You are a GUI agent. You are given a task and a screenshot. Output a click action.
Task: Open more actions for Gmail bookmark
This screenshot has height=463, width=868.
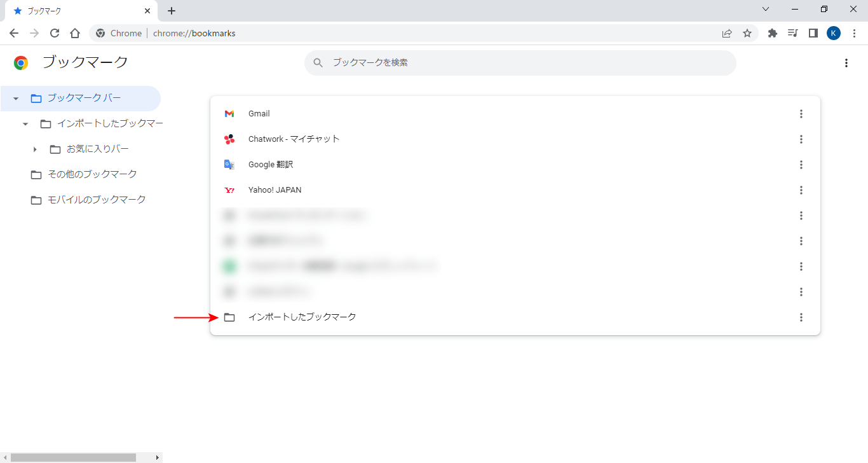click(x=801, y=114)
